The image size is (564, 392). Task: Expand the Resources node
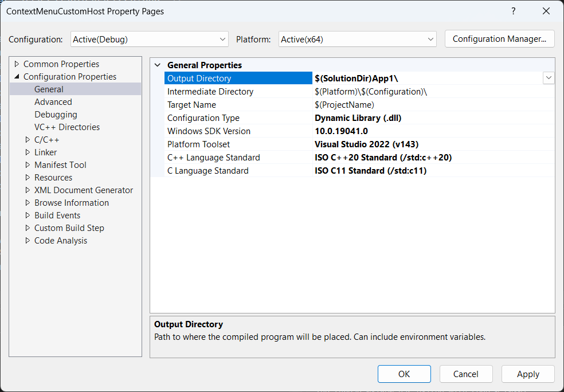[x=28, y=177]
